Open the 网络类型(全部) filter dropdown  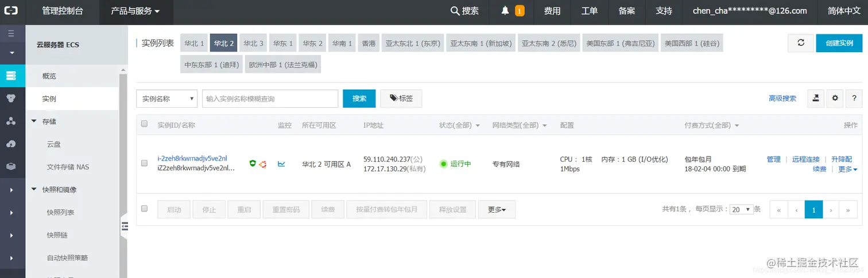(x=520, y=126)
